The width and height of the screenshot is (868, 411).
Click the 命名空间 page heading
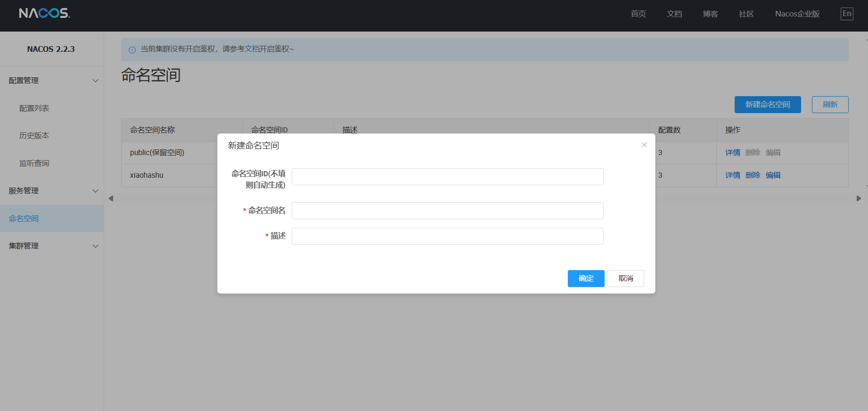tap(151, 75)
